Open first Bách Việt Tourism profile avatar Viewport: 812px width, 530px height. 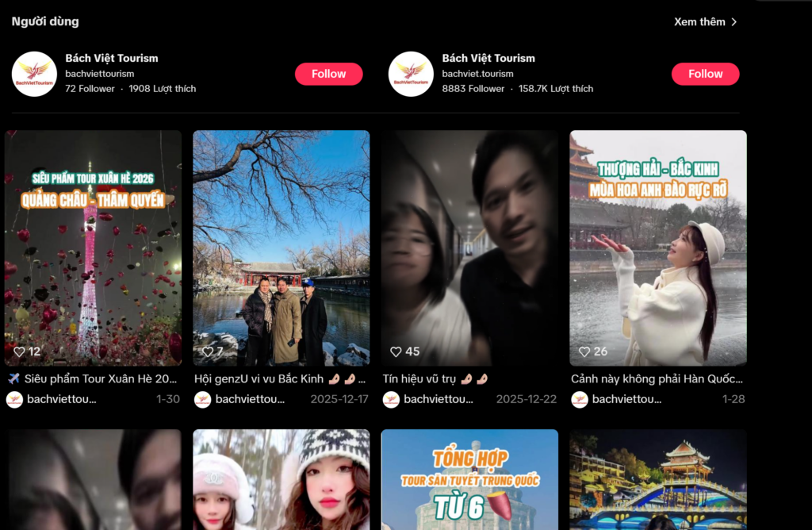(x=34, y=74)
